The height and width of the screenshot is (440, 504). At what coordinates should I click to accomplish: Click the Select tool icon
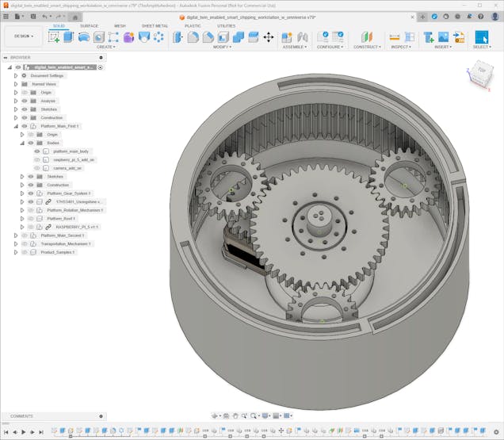pos(481,37)
